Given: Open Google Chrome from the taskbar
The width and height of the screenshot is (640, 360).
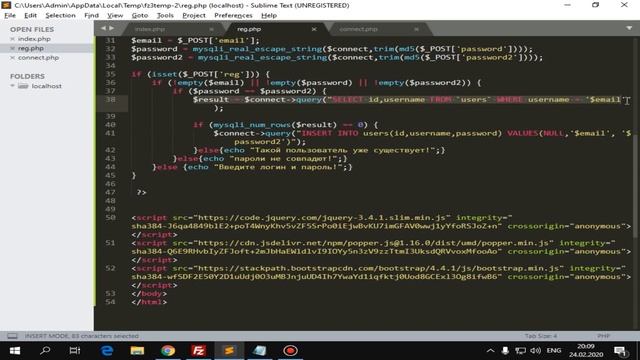Looking at the screenshot, I should tap(168, 351).
